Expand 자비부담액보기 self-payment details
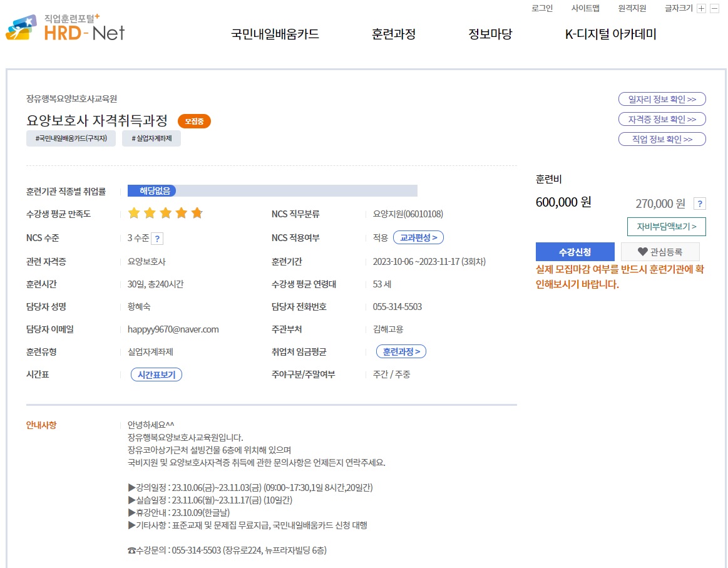Image resolution: width=728 pixels, height=568 pixels. 666,227
